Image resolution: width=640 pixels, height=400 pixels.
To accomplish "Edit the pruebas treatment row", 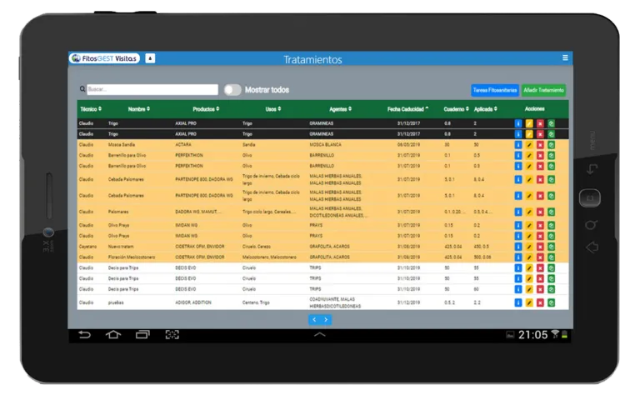I will pos(529,302).
